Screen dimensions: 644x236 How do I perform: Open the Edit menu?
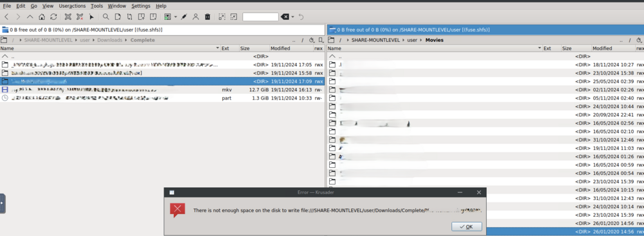click(x=21, y=6)
